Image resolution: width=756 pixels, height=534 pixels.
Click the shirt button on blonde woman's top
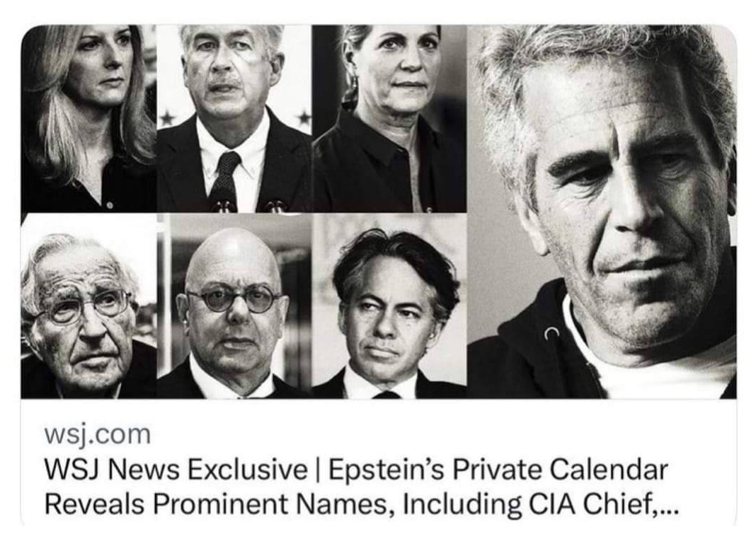click(x=110, y=206)
